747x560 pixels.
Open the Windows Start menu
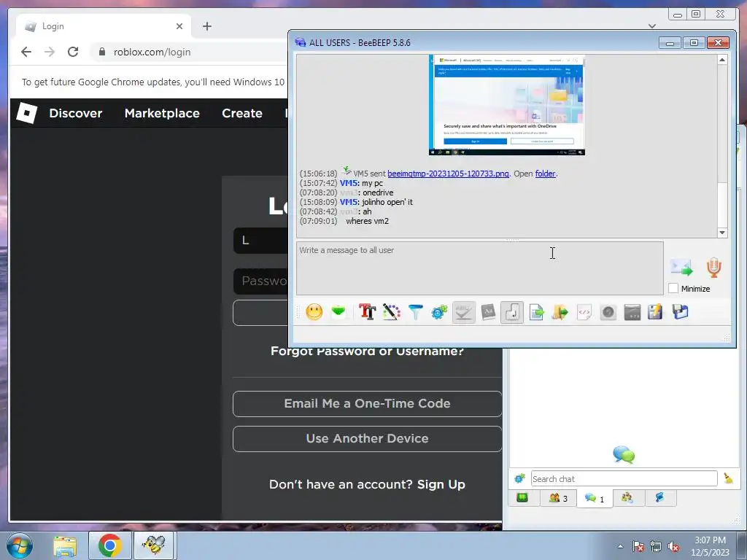(20, 545)
